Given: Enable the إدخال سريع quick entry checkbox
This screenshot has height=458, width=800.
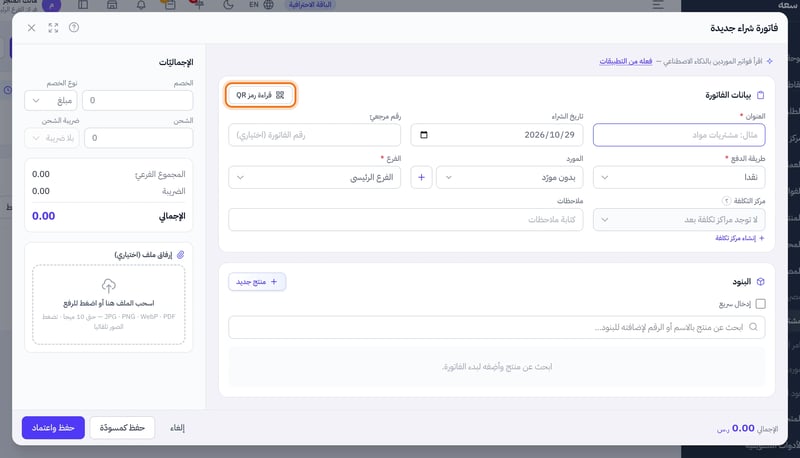Looking at the screenshot, I should (x=761, y=304).
